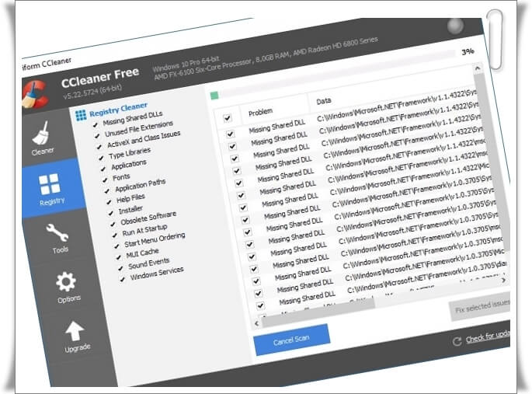Image resolution: width=532 pixels, height=394 pixels.
Task: Sort results by Problem column
Action: [x=261, y=112]
